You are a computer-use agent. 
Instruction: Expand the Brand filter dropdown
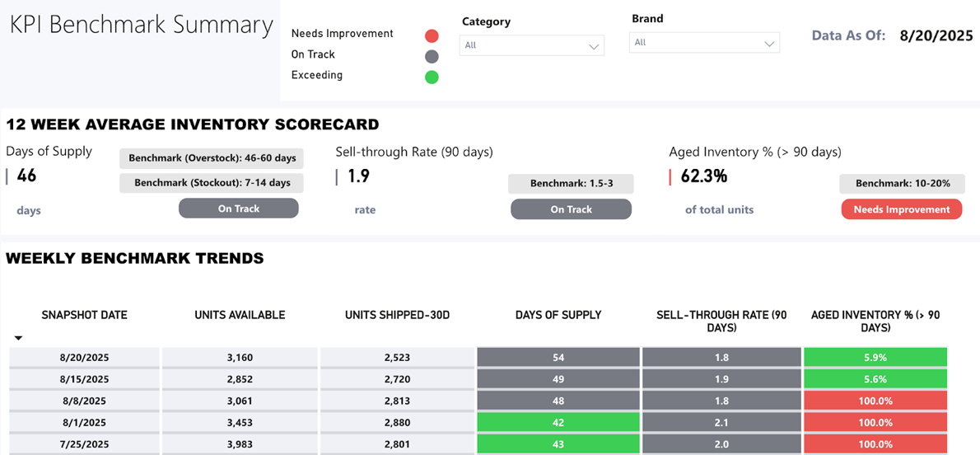(704, 43)
